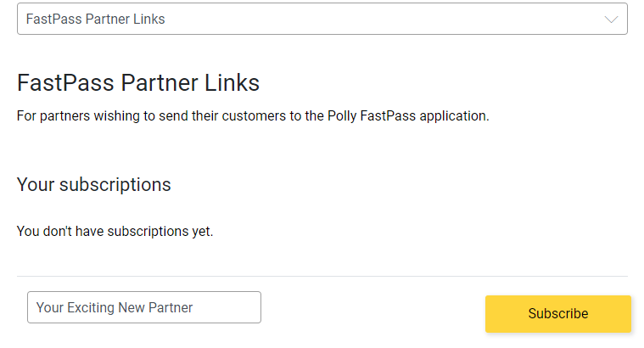Focus the Your Exciting New Partner field
The height and width of the screenshot is (348, 644).
click(x=143, y=307)
